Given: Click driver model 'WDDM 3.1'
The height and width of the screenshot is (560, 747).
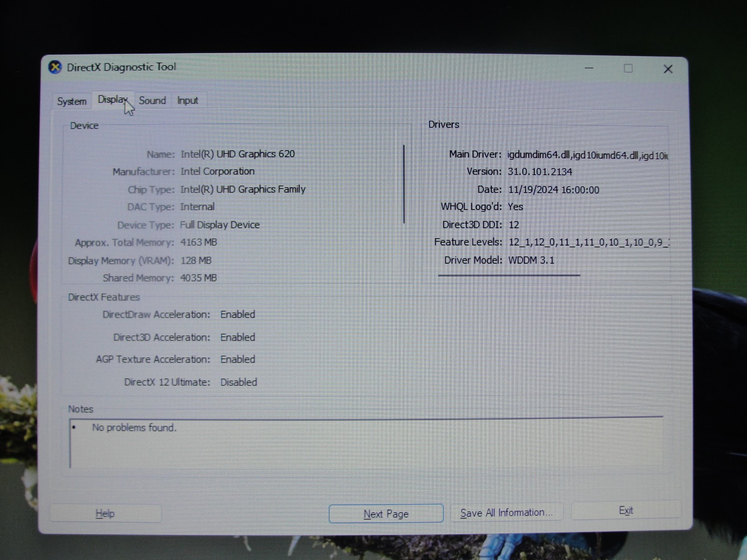Looking at the screenshot, I should tap(531, 260).
